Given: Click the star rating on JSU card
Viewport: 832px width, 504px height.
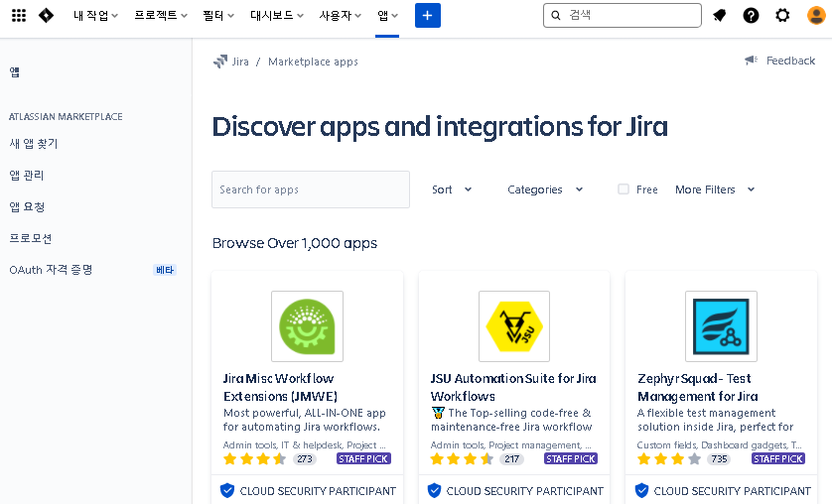Looking at the screenshot, I should click(x=462, y=459).
